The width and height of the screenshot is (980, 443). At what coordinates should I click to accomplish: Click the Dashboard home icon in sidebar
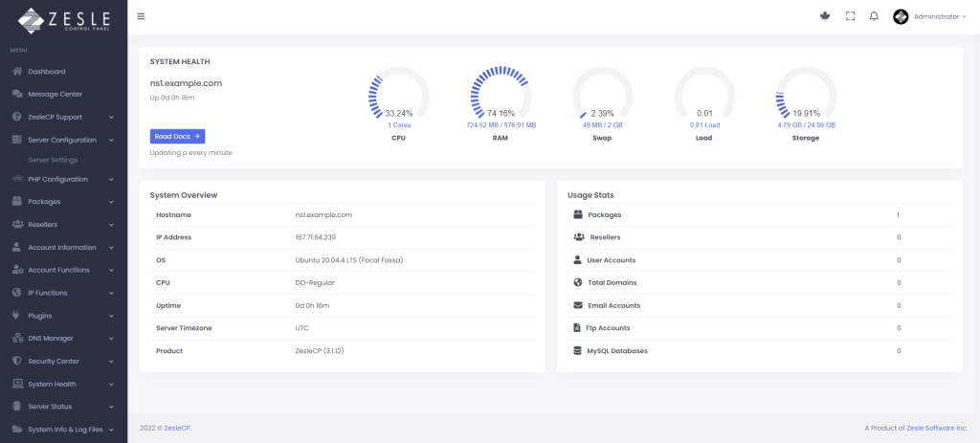click(x=17, y=72)
